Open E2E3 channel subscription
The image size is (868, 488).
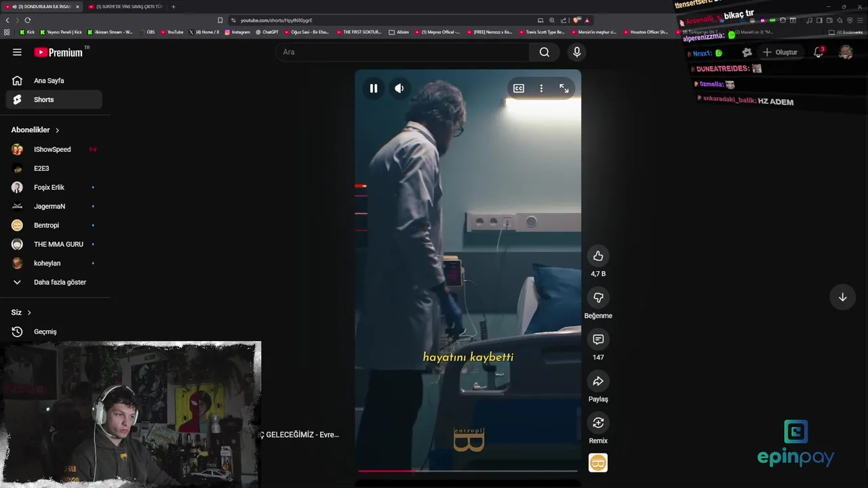click(54, 168)
